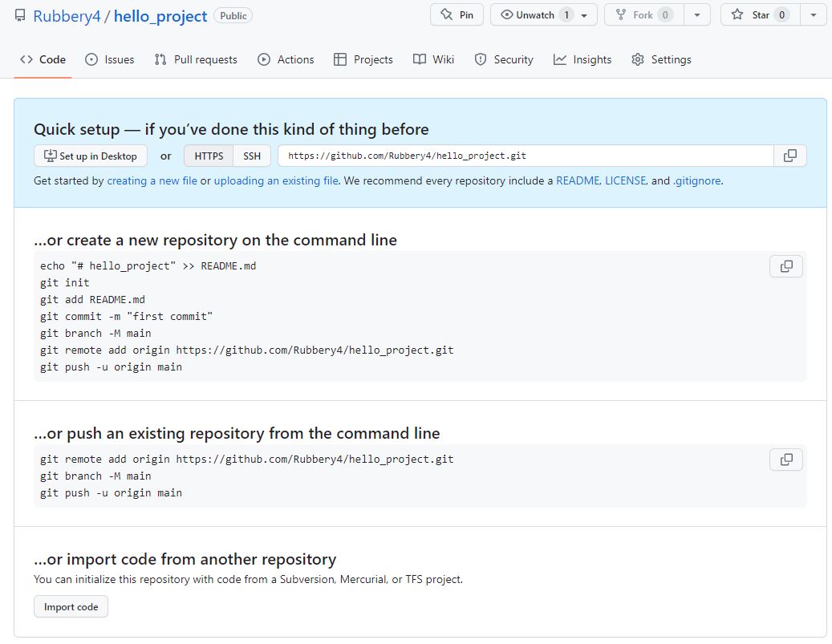Open the hello_project repository link

160,16
